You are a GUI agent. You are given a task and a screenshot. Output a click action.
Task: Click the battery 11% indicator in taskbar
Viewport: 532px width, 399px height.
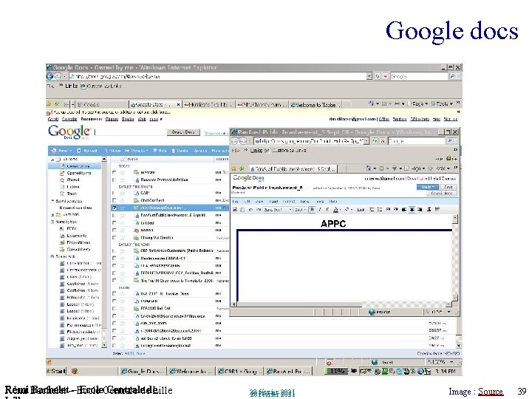(x=336, y=371)
